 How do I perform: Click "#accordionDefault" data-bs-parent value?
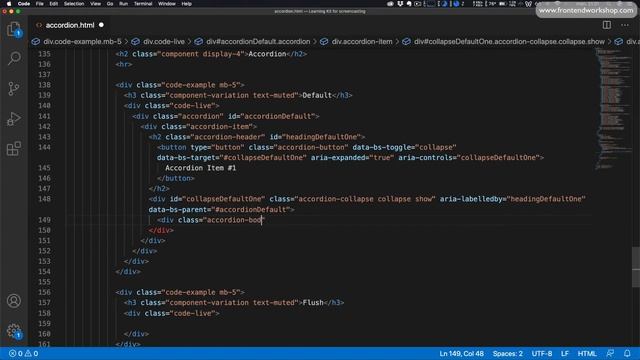click(x=250, y=209)
